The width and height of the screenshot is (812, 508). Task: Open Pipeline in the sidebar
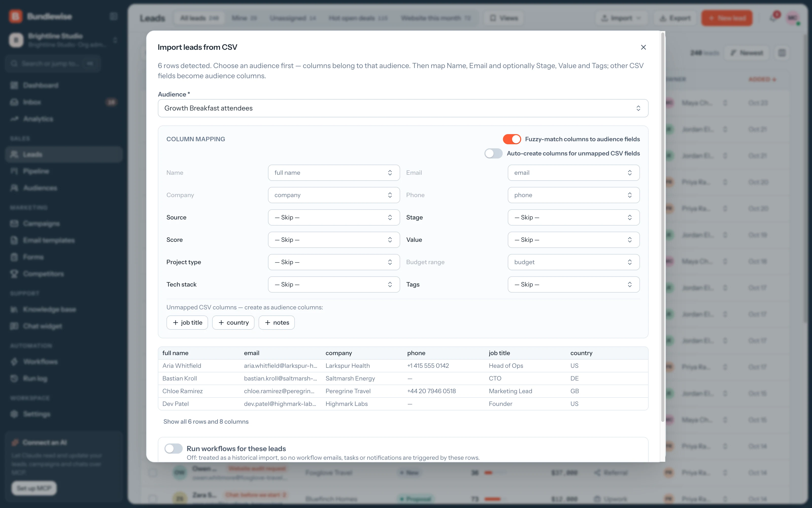[x=64, y=171]
